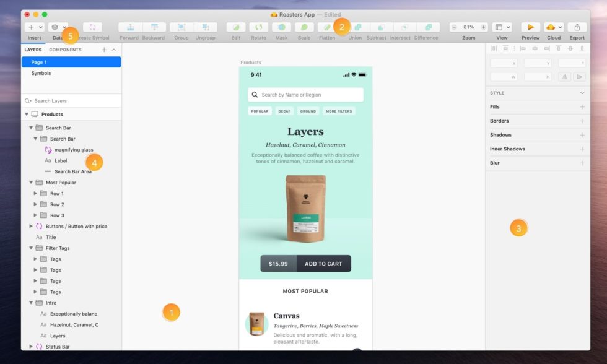Click the Canvas coffee bag thumbnail

(x=256, y=324)
